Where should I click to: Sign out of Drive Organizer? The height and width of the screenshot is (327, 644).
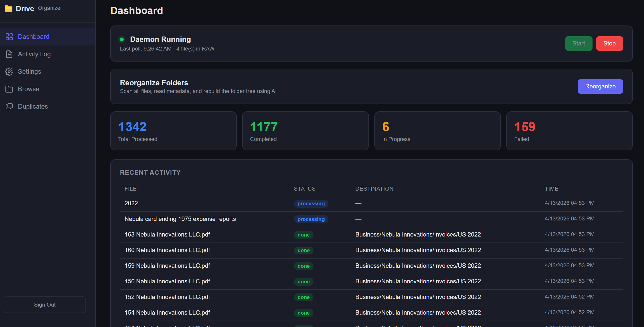click(x=45, y=304)
